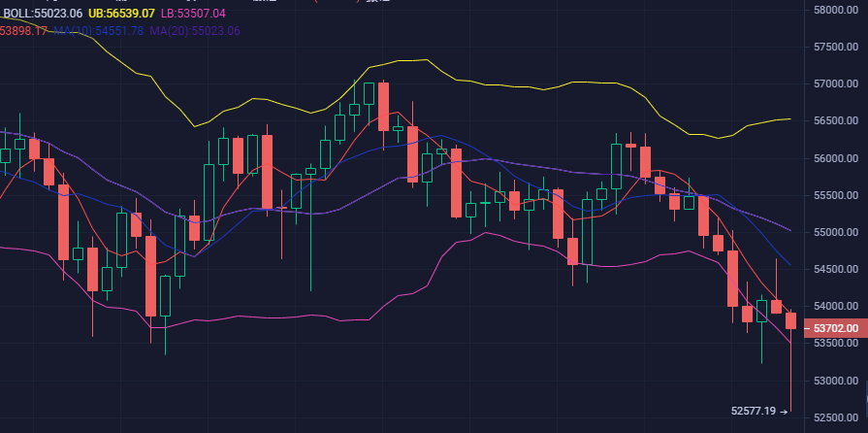Click the UB:56539.07 upper band value
The image size is (868, 433).
[121, 14]
